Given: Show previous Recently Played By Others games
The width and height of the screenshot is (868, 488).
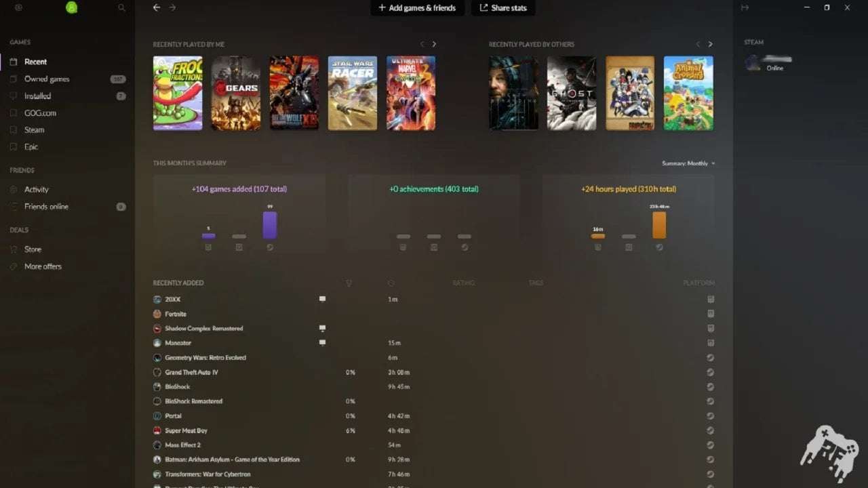Looking at the screenshot, I should pyautogui.click(x=698, y=44).
